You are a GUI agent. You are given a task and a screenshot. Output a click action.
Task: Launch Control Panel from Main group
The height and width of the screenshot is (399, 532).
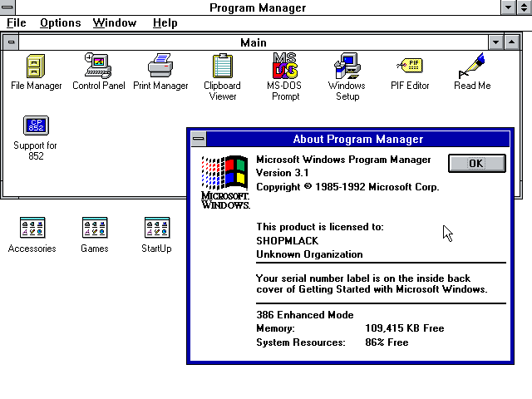(98, 66)
